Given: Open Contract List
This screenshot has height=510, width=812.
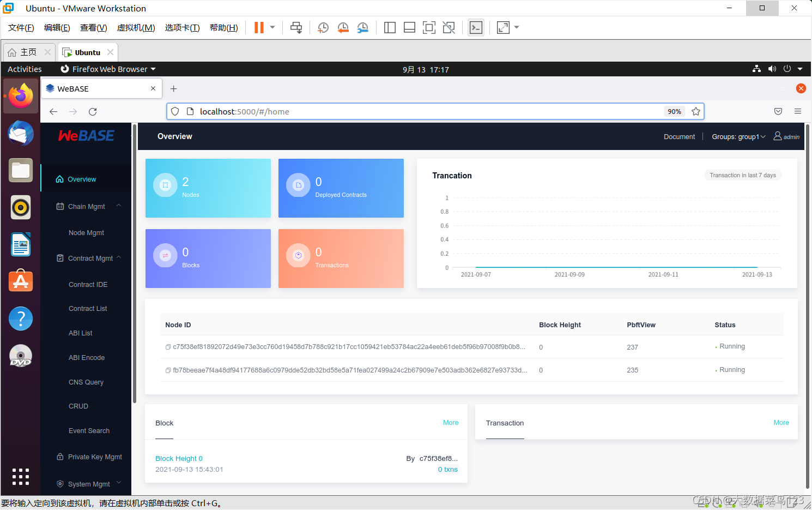Looking at the screenshot, I should [x=88, y=309].
